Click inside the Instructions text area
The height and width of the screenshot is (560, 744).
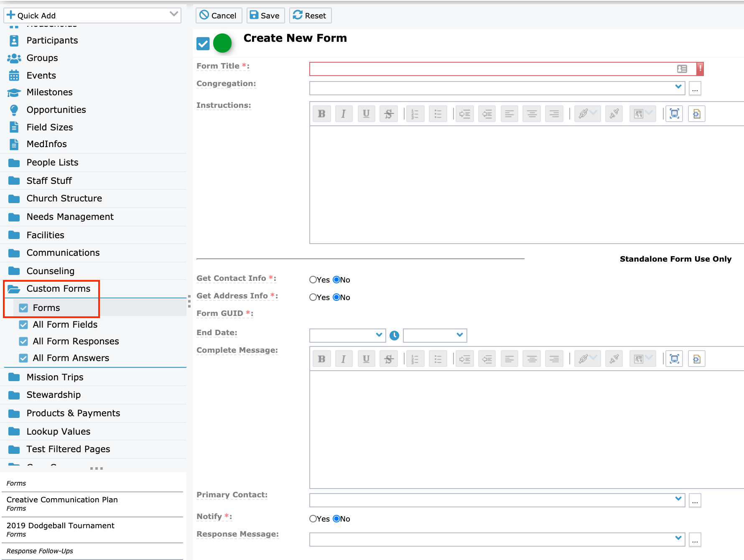[x=526, y=185]
